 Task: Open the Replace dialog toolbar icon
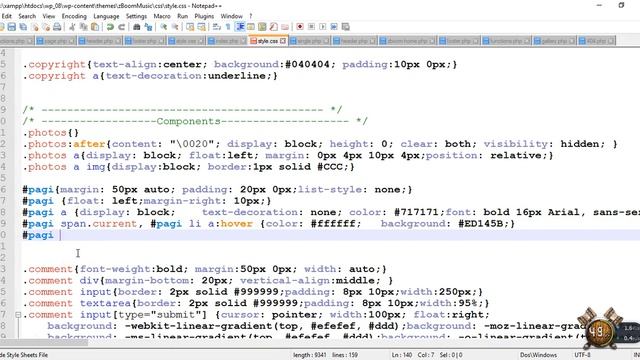click(149, 27)
